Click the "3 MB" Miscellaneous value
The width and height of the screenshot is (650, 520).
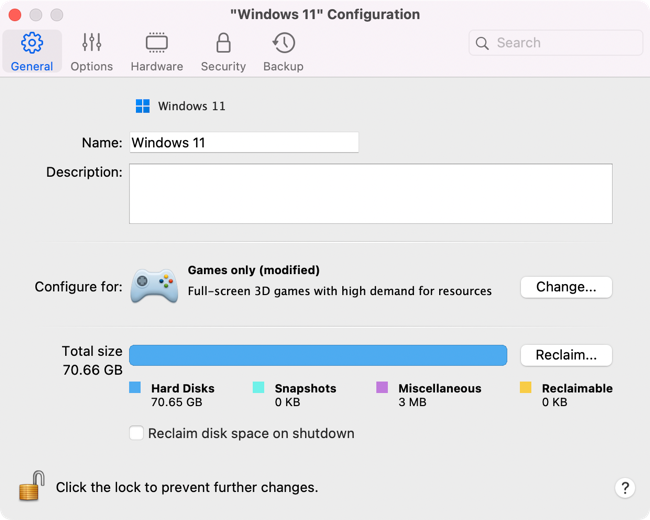412,402
